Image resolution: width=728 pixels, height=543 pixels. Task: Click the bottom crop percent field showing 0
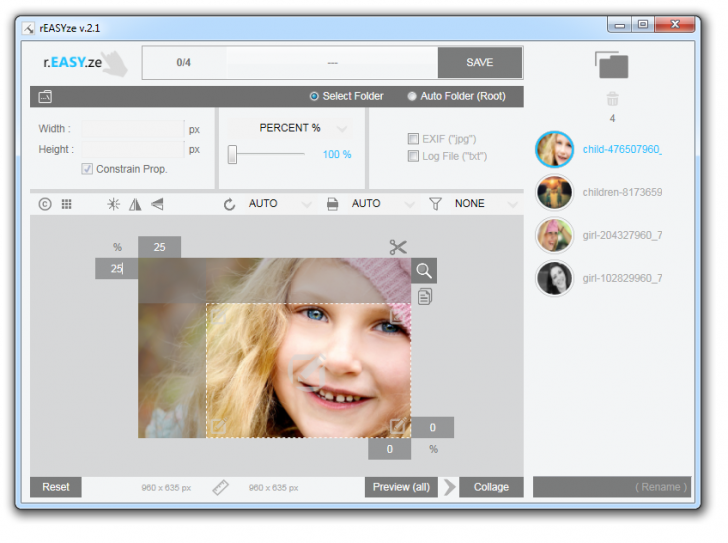390,449
